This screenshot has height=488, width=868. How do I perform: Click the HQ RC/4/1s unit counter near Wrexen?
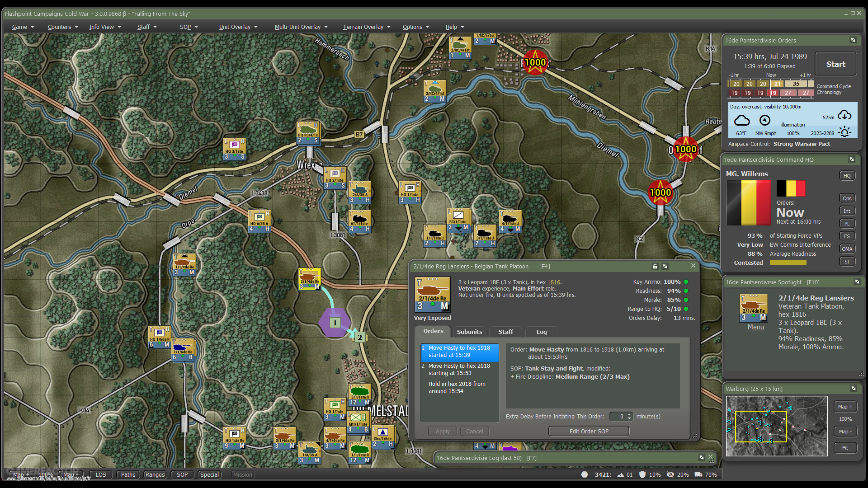(x=308, y=133)
